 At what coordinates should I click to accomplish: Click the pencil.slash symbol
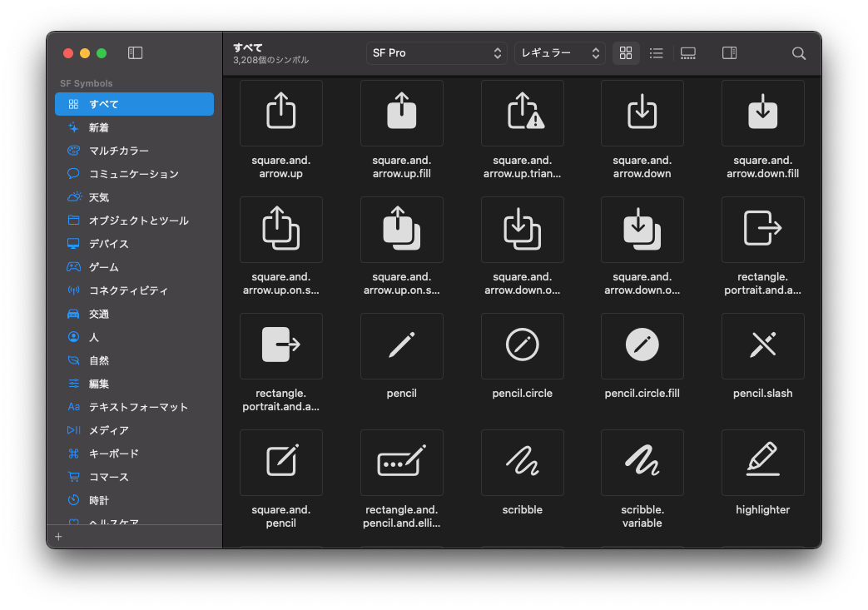pyautogui.click(x=762, y=346)
